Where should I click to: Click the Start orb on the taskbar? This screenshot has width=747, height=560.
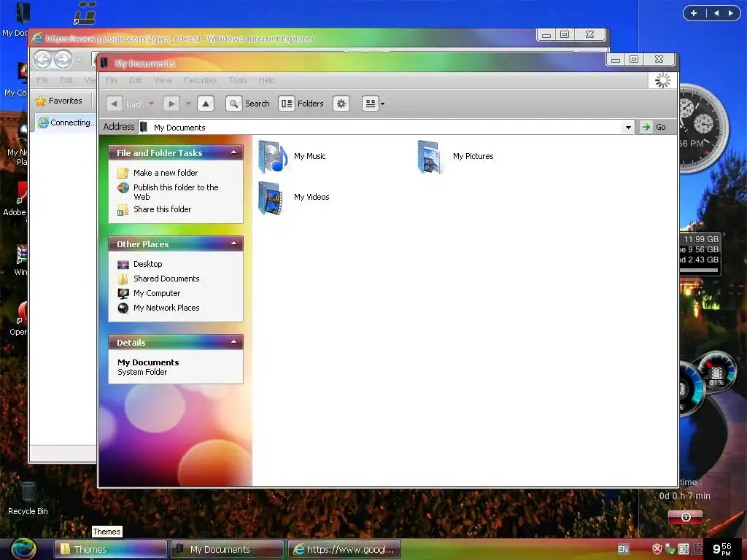[23, 548]
